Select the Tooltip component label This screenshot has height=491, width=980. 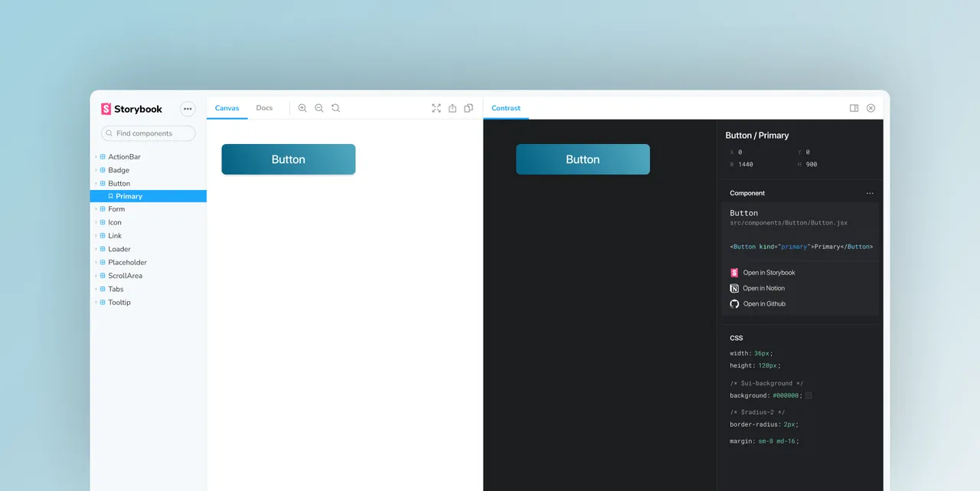(x=119, y=303)
